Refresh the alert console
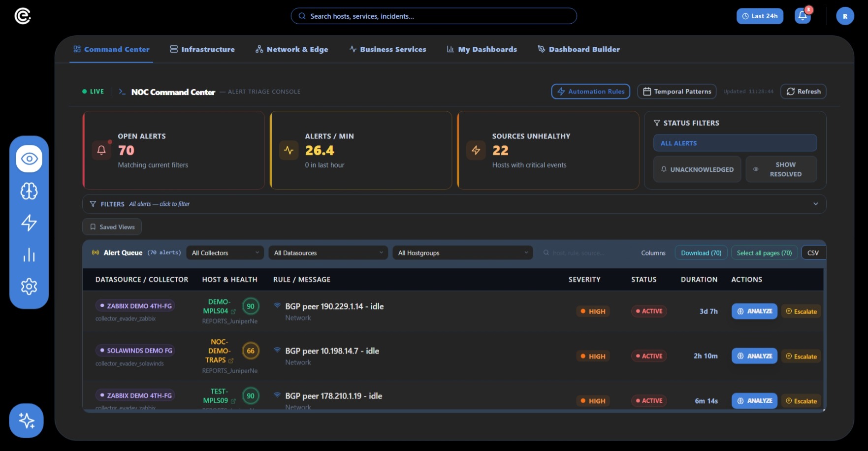 pos(804,92)
